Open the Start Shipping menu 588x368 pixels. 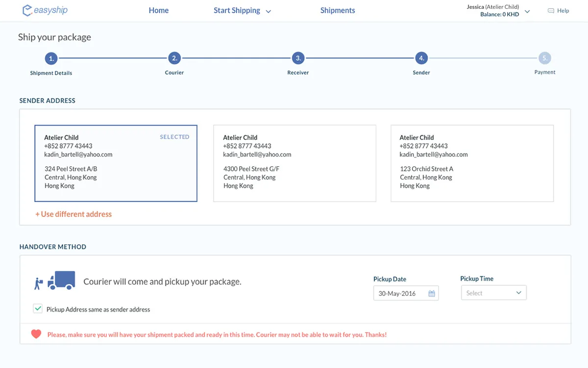[237, 10]
